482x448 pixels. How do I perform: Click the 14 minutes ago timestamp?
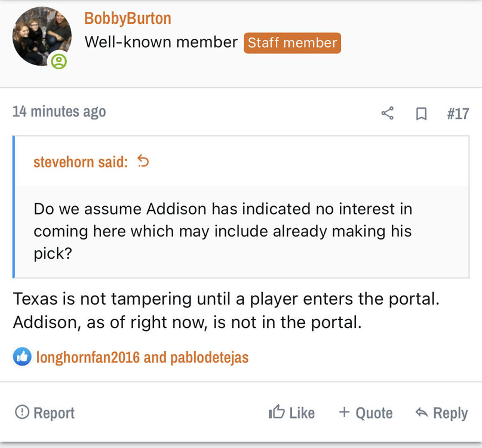coord(59,111)
